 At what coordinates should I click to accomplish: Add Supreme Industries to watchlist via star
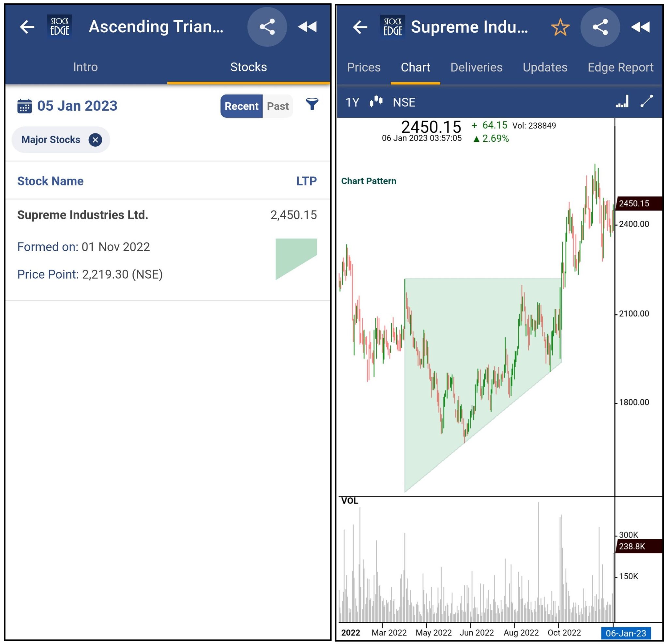pos(560,27)
